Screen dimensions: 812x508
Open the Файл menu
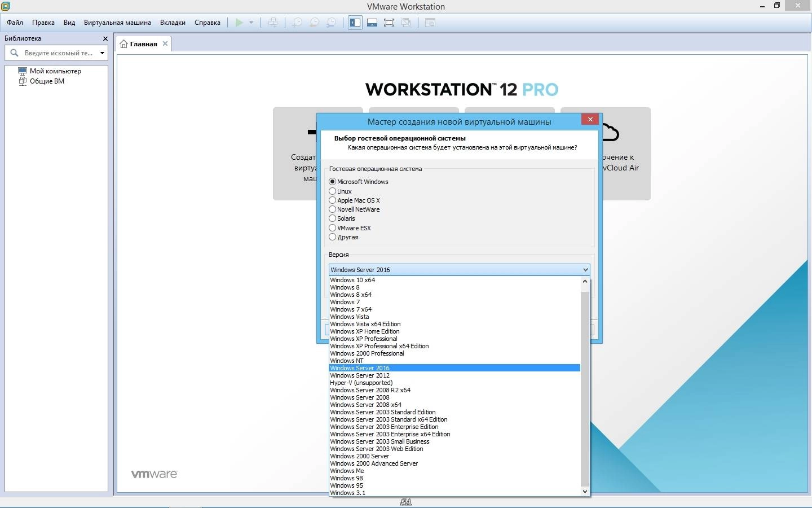pyautogui.click(x=15, y=23)
